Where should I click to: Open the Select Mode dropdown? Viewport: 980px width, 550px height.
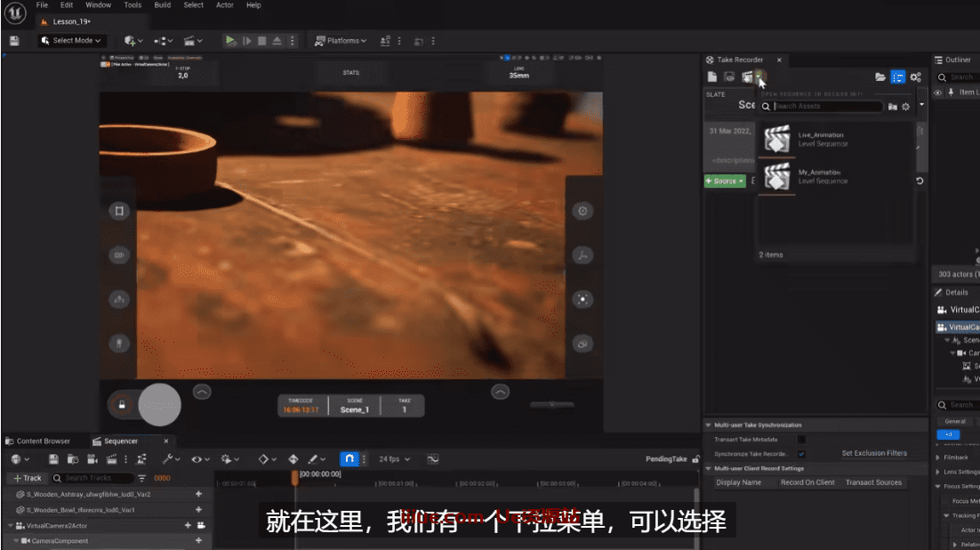71,41
